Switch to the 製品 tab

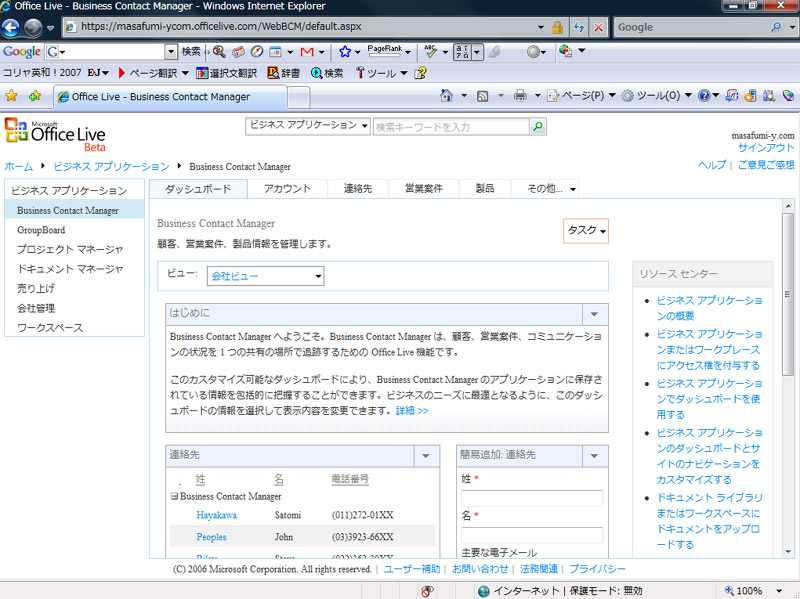click(x=485, y=189)
